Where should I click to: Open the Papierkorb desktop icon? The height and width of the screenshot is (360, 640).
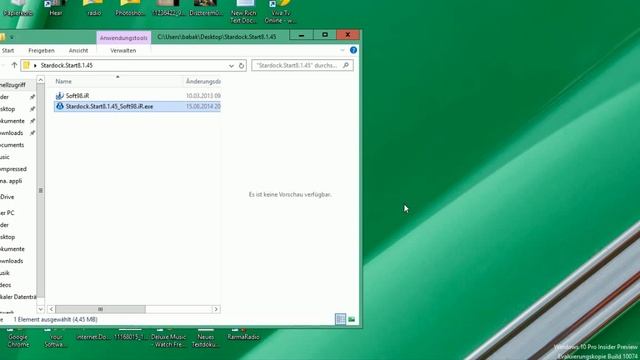coord(18,8)
